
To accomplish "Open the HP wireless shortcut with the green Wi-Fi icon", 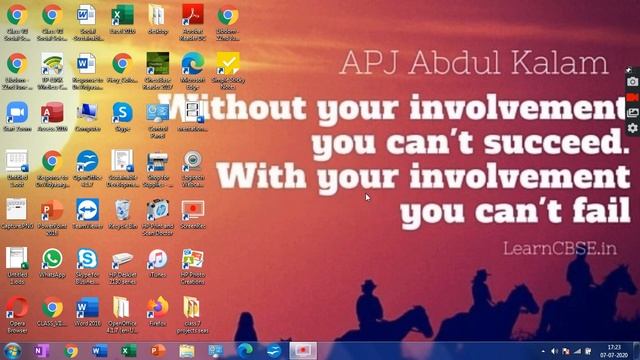I will pyautogui.click(x=52, y=71).
